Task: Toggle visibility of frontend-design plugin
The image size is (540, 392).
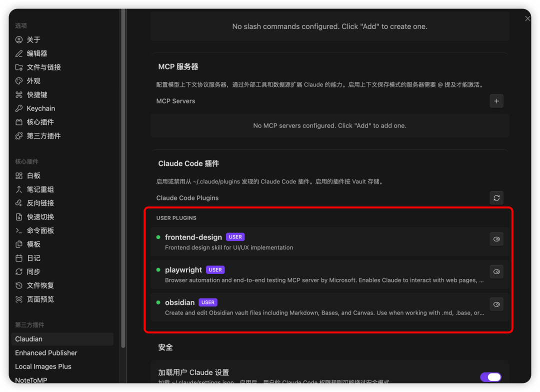Action: (496, 239)
